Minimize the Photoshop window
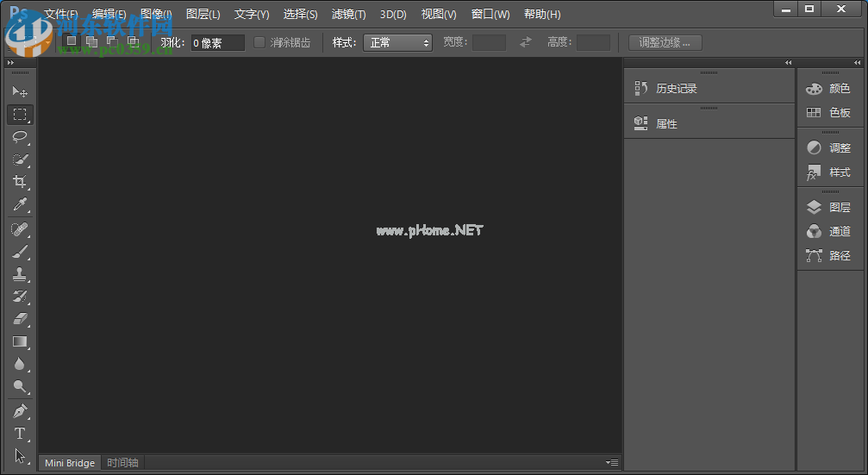The image size is (868, 475). coord(785,9)
